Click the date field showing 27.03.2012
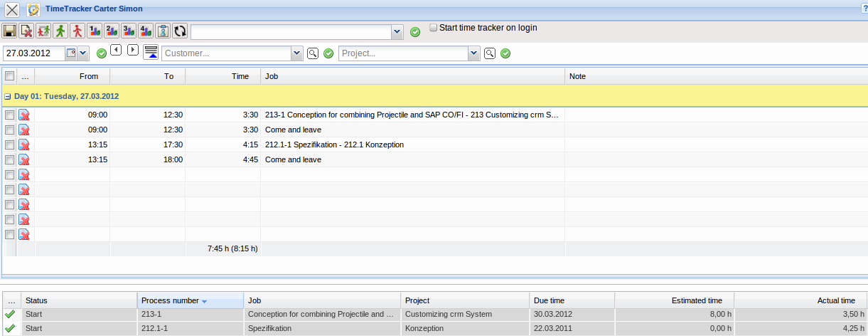Screen dimensions: 868x336 point(33,53)
